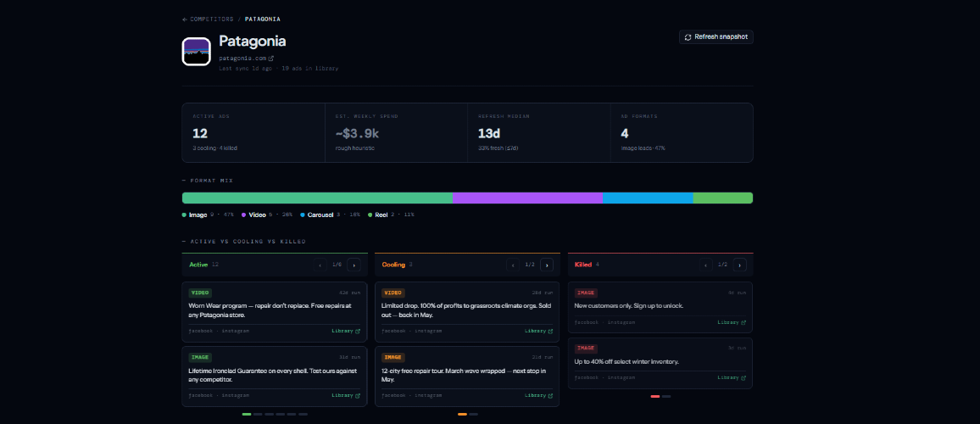
Task: Open the Lifetime Ironclad Guarantee ad card
Action: 275,377
